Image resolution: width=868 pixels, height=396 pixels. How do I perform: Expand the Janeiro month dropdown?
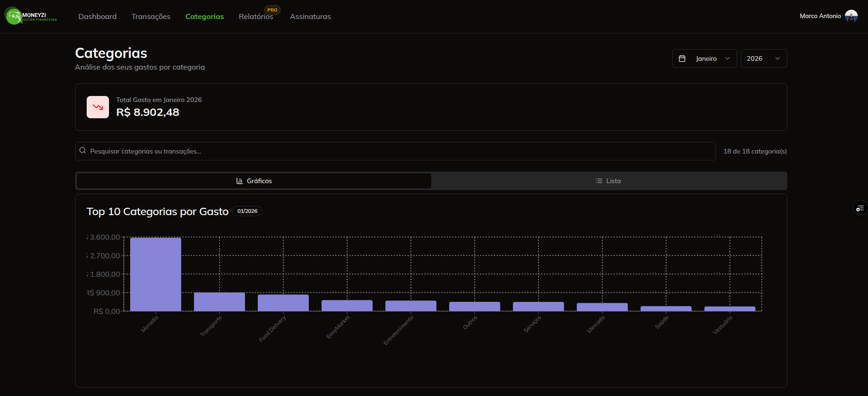tap(705, 58)
